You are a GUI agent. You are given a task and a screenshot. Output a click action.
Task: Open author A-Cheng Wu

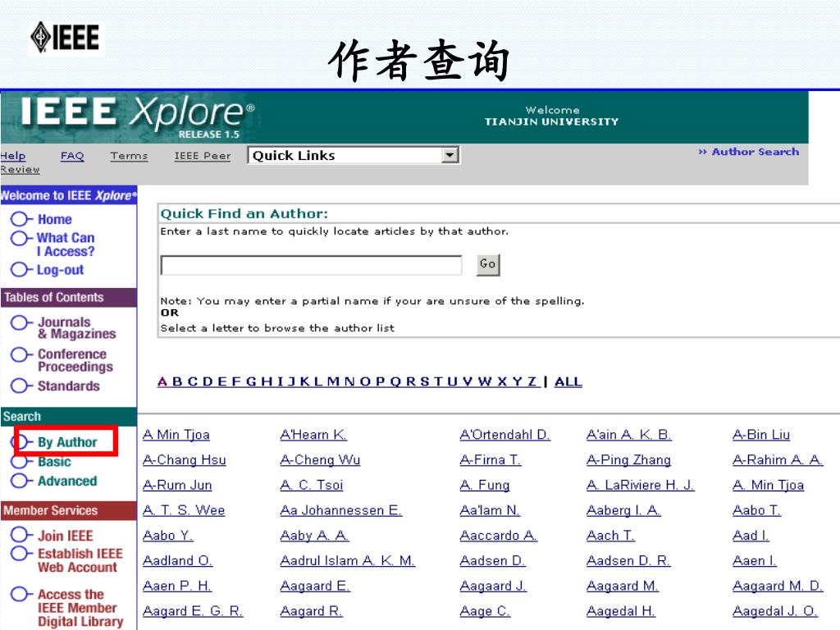[321, 460]
